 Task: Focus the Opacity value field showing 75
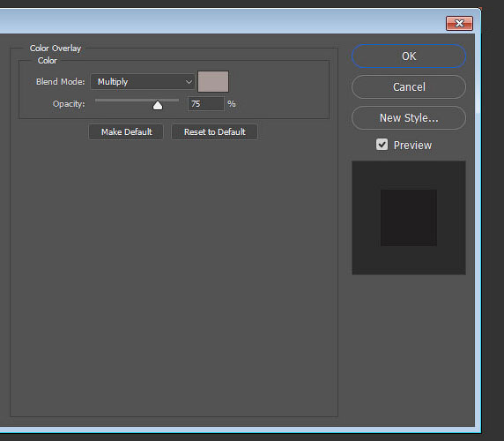tap(205, 104)
